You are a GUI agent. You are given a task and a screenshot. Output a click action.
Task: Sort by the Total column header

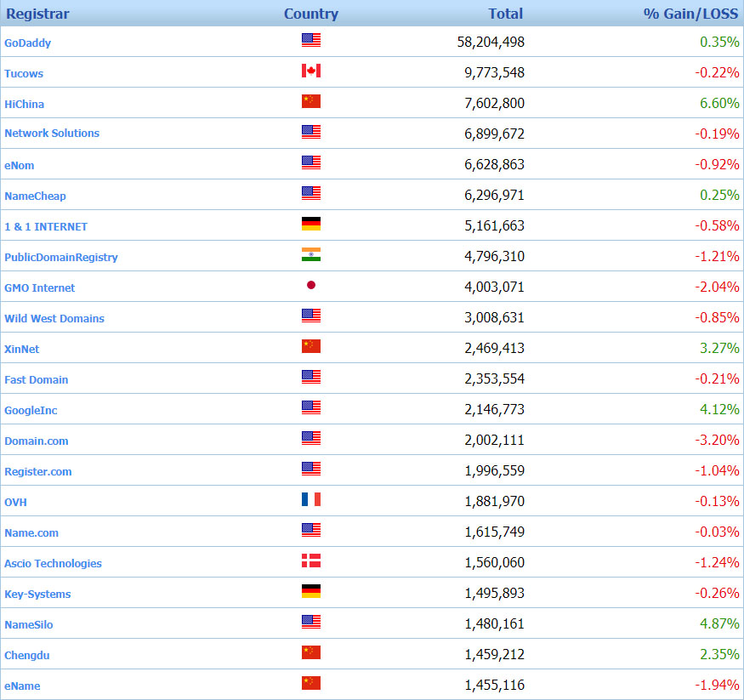pos(505,14)
